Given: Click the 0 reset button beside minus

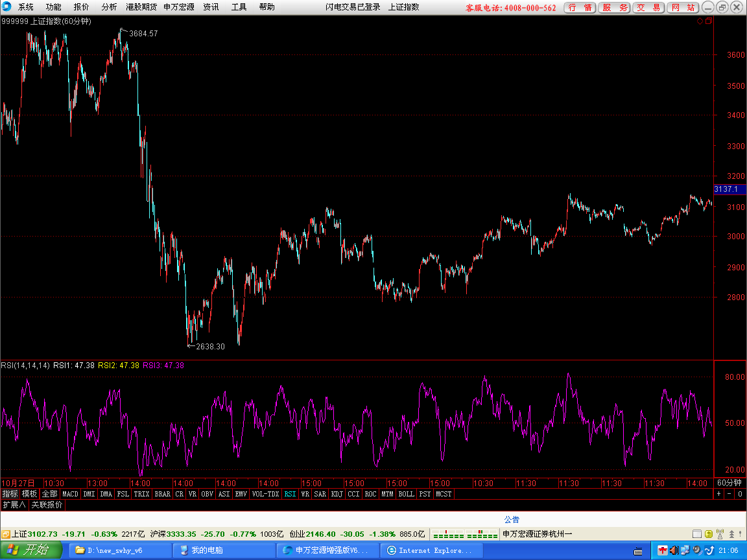Looking at the screenshot, I should tap(740, 494).
